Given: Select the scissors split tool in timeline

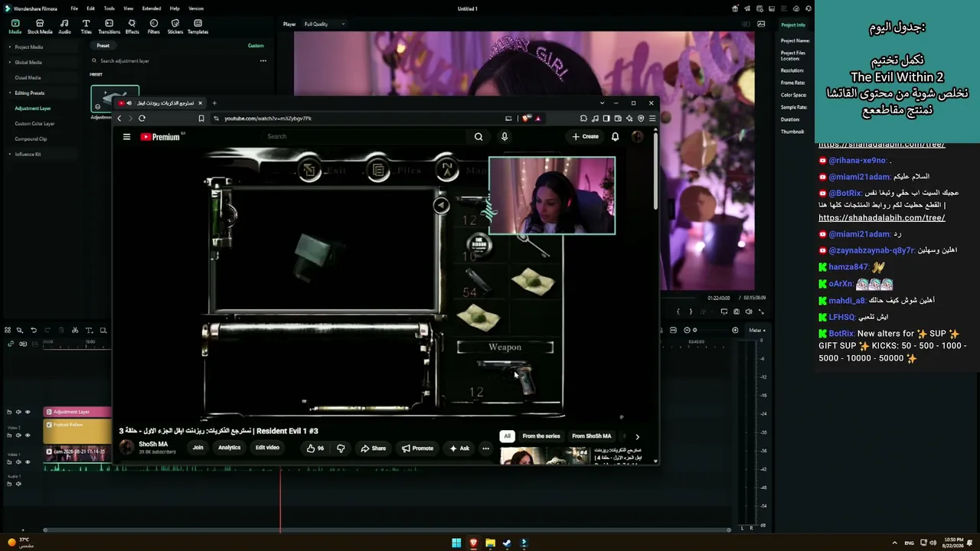Looking at the screenshot, I should (74, 331).
